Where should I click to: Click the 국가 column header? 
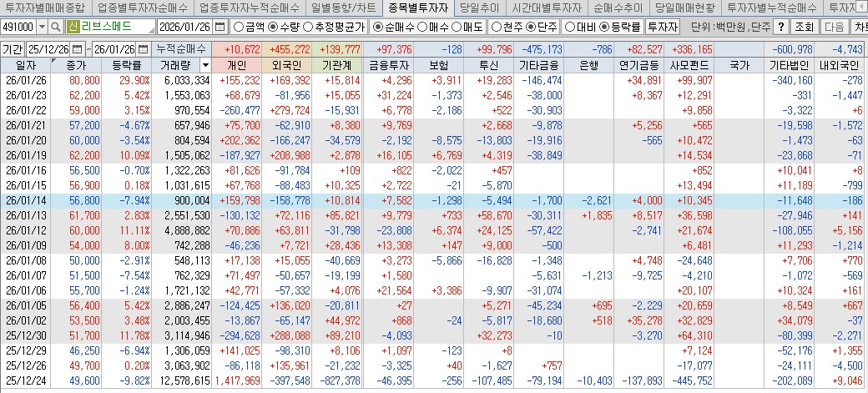[739, 65]
